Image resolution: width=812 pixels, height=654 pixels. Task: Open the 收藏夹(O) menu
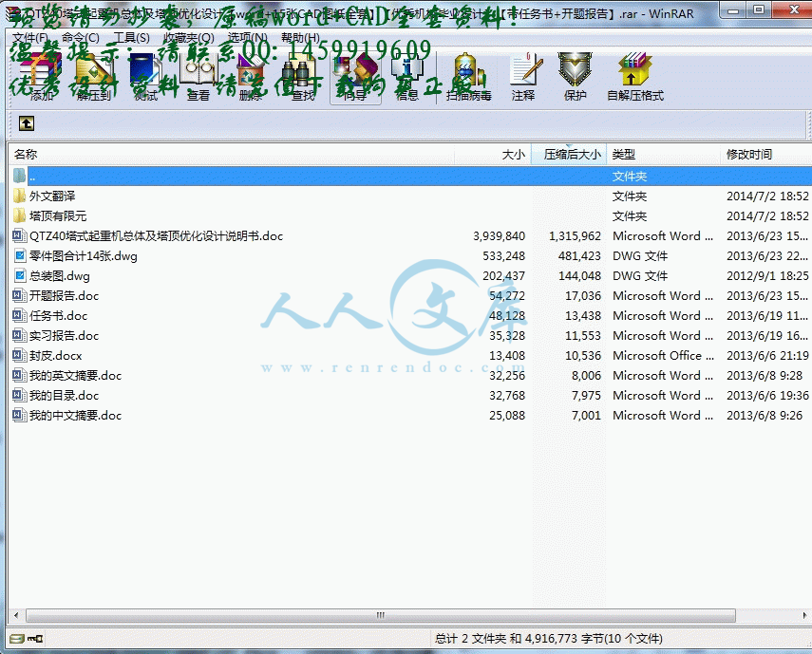pos(188,38)
